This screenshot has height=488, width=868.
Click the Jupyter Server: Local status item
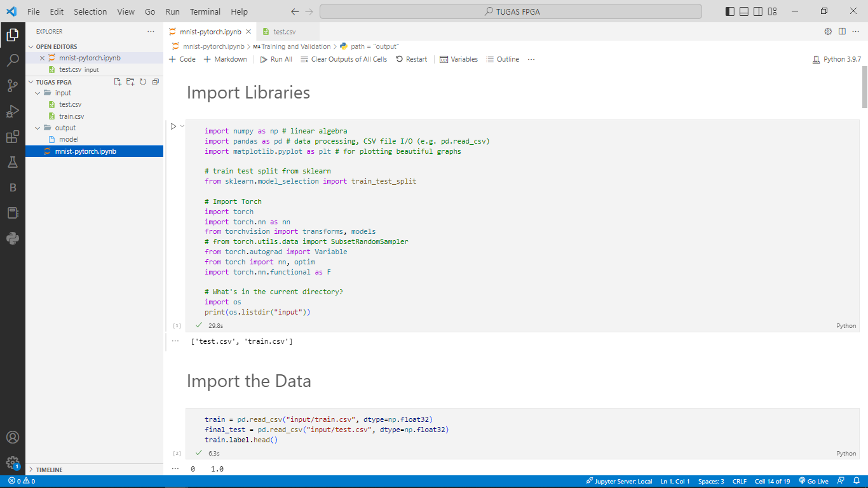619,481
